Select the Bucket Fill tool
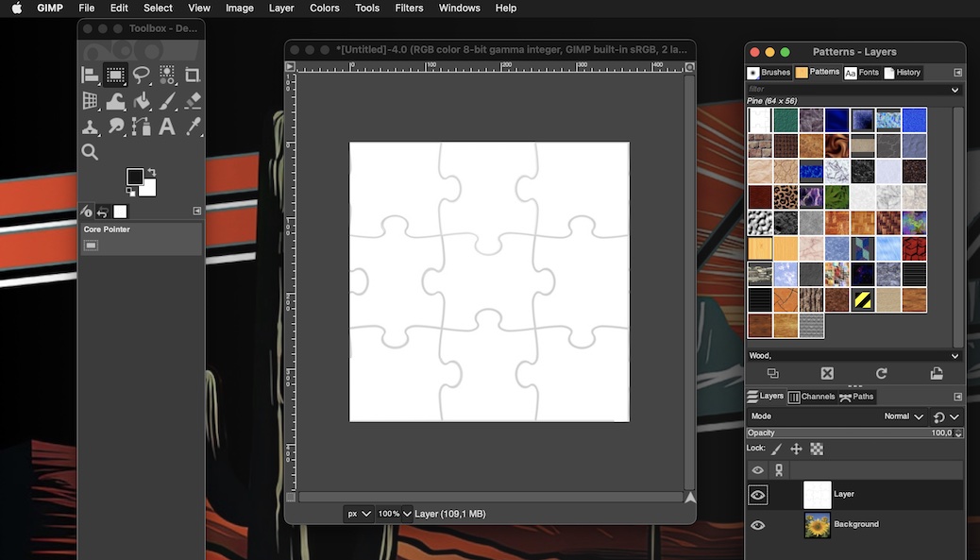The image size is (980, 560). [142, 100]
